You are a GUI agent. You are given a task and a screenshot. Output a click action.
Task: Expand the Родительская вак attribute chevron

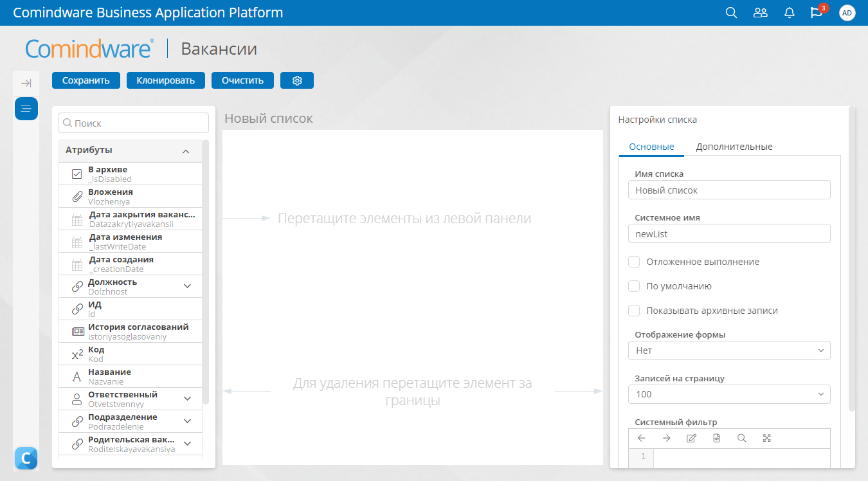click(x=188, y=444)
